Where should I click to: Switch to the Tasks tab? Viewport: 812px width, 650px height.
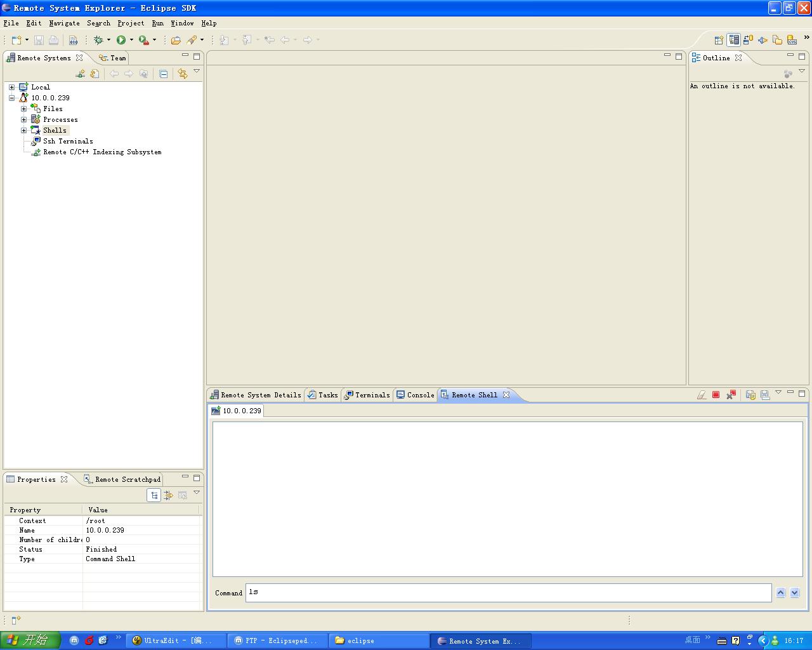pyautogui.click(x=322, y=395)
